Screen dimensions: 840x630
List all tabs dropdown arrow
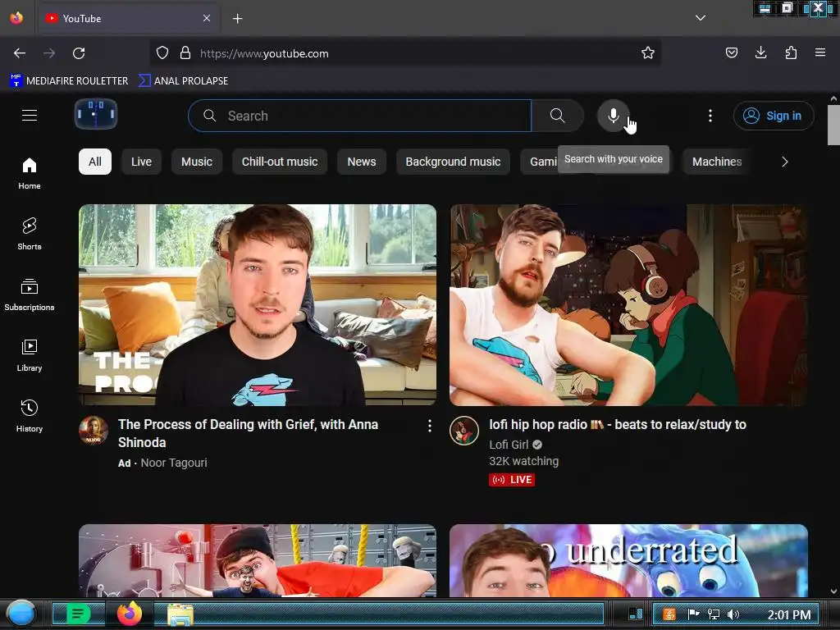(701, 18)
